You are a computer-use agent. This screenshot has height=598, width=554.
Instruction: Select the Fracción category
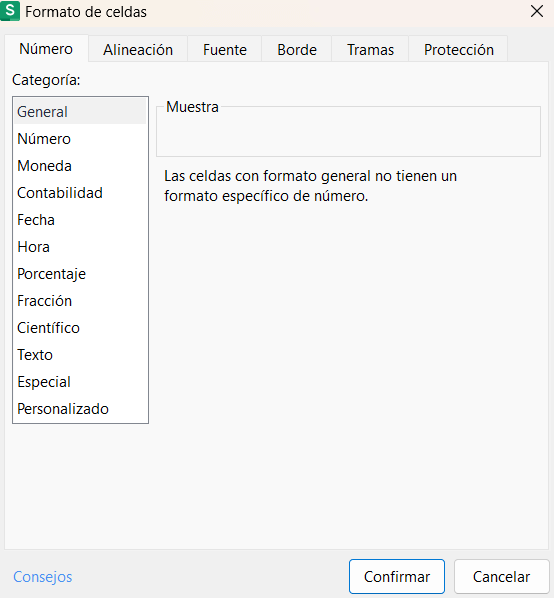80,301
